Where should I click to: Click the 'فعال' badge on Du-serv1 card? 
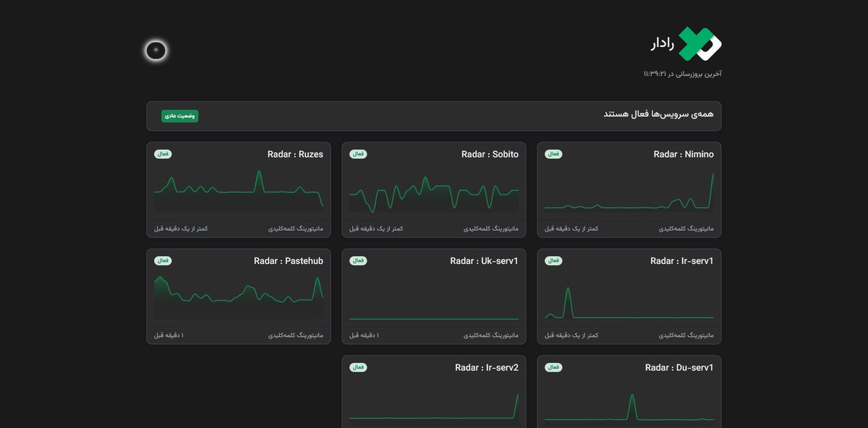pyautogui.click(x=553, y=367)
